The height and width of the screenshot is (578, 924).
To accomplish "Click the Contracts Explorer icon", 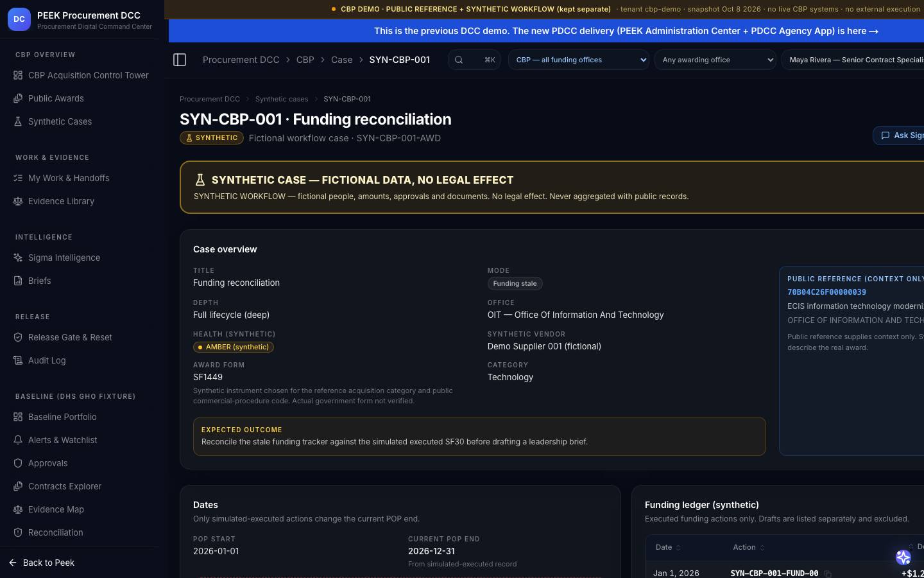I will pos(18,486).
